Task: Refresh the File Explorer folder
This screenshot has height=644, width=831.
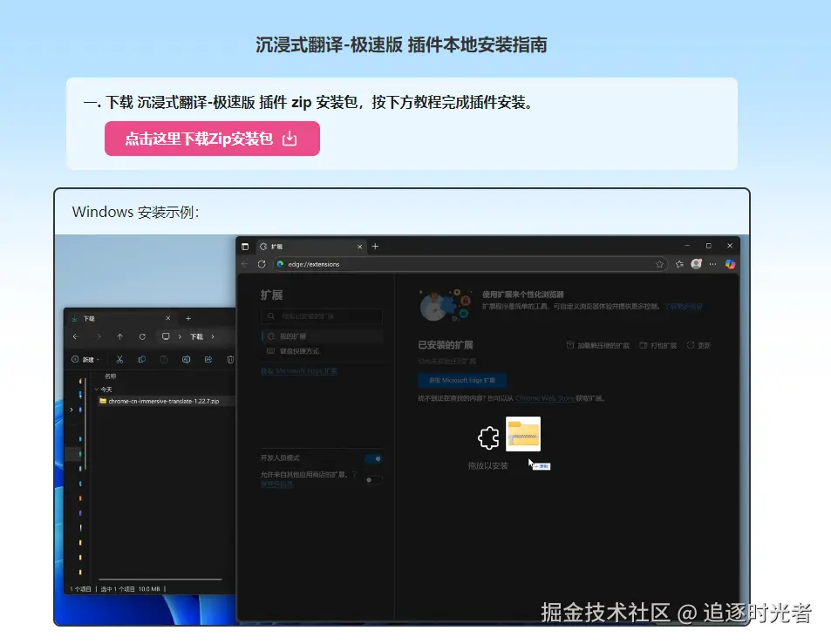Action: pos(142,336)
